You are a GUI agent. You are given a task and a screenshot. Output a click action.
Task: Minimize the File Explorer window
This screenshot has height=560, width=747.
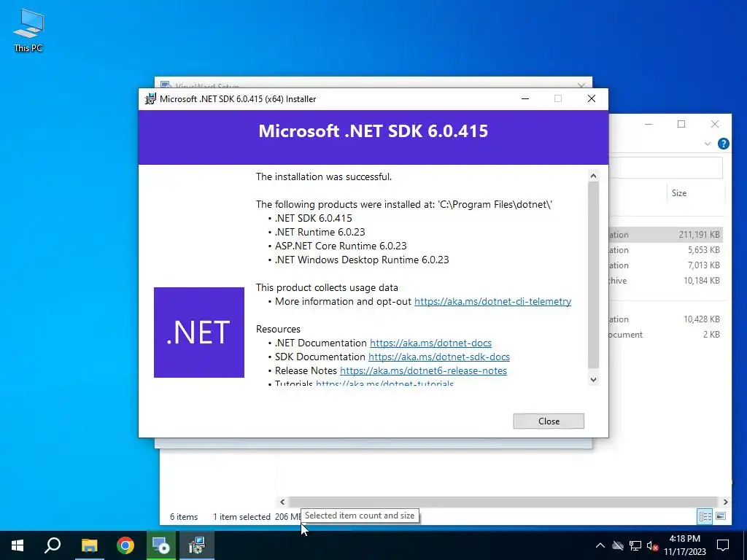point(649,124)
